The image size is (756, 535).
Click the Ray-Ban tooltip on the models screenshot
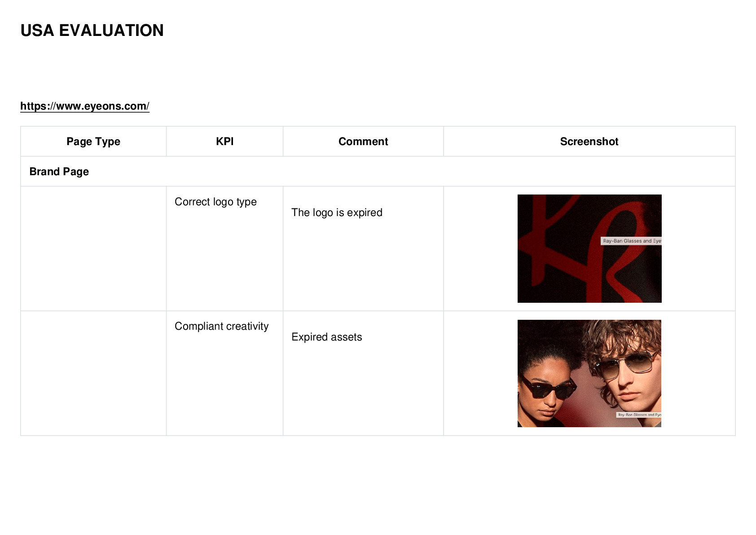[x=639, y=415]
